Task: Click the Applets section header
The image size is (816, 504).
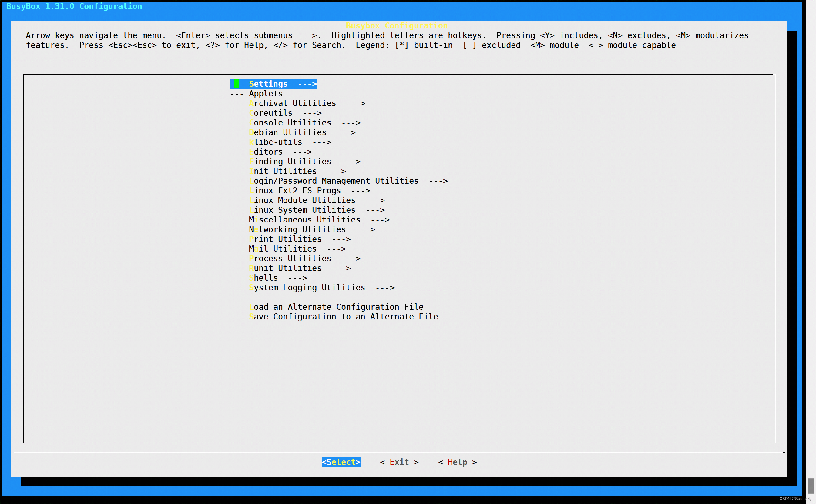Action: tap(265, 94)
